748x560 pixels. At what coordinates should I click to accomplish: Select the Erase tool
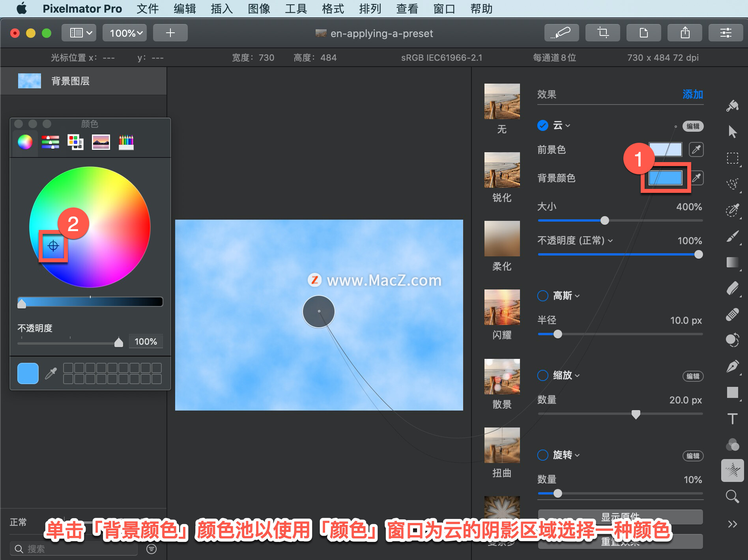coord(733,288)
